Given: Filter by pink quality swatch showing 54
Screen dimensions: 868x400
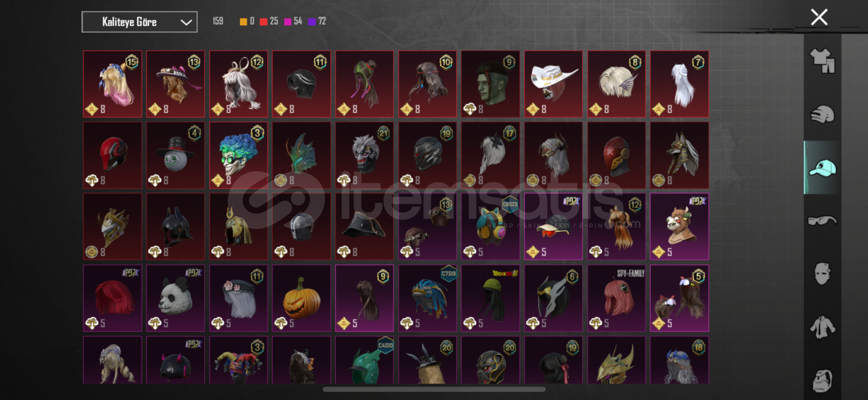Looking at the screenshot, I should click(x=293, y=21).
